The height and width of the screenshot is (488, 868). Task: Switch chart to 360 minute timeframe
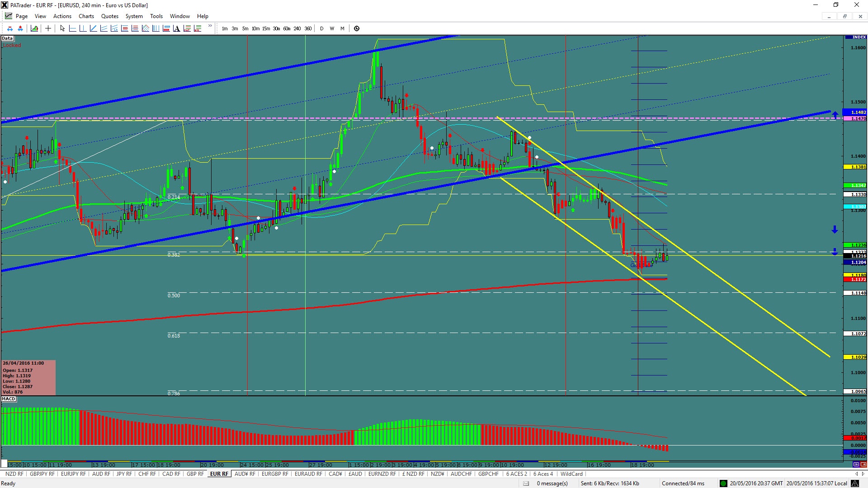pyautogui.click(x=308, y=28)
